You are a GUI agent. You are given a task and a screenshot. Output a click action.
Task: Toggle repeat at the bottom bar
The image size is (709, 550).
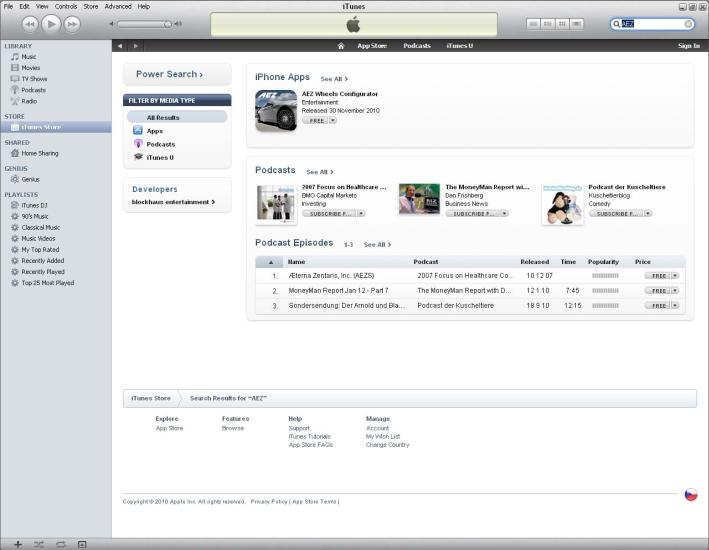(x=61, y=544)
